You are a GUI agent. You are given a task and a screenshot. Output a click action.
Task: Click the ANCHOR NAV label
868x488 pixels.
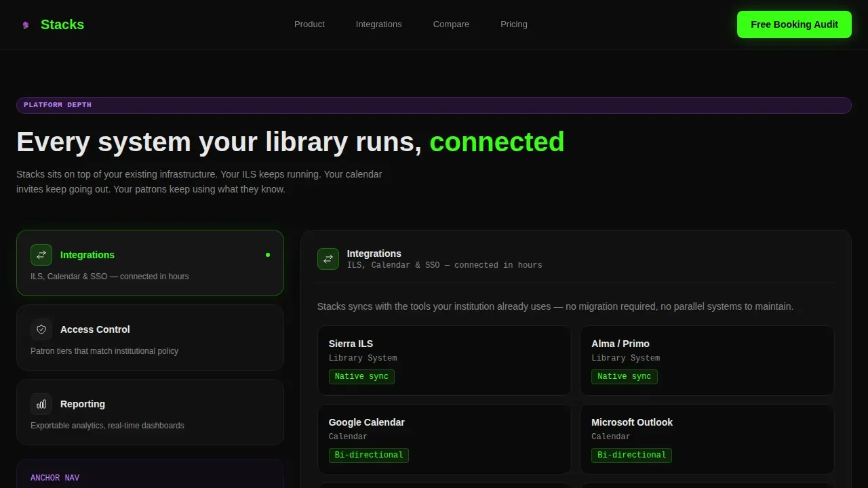(55, 478)
